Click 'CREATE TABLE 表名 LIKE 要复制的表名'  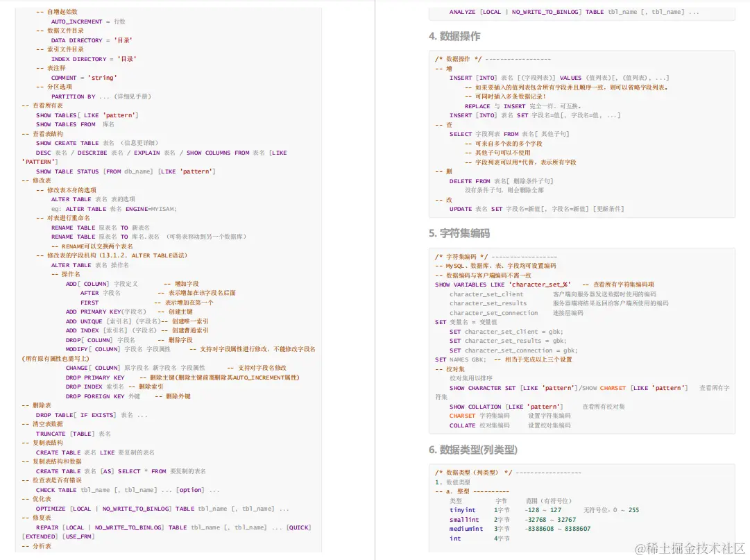click(x=95, y=452)
